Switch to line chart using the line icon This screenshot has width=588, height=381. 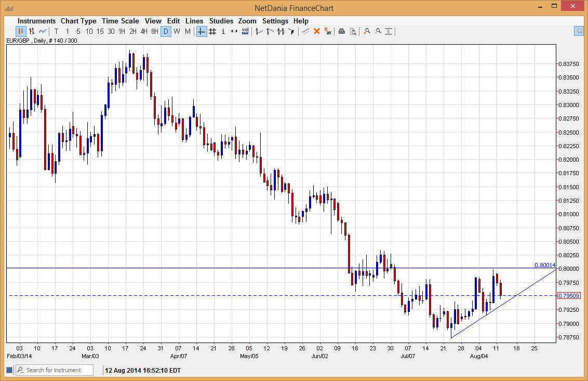(42, 31)
